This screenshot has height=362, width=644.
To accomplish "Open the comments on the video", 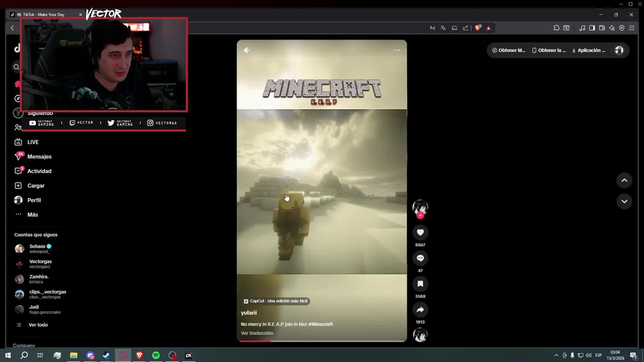I will pyautogui.click(x=420, y=258).
